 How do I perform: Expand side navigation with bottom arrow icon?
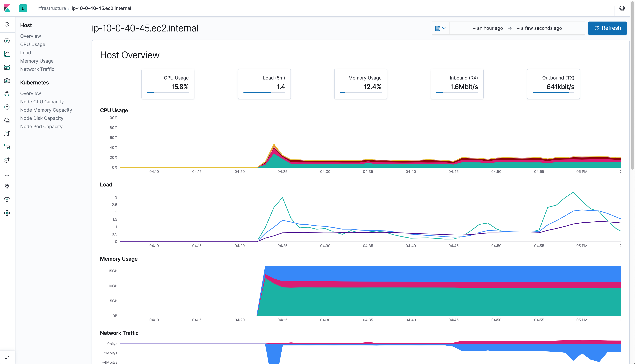[7, 357]
